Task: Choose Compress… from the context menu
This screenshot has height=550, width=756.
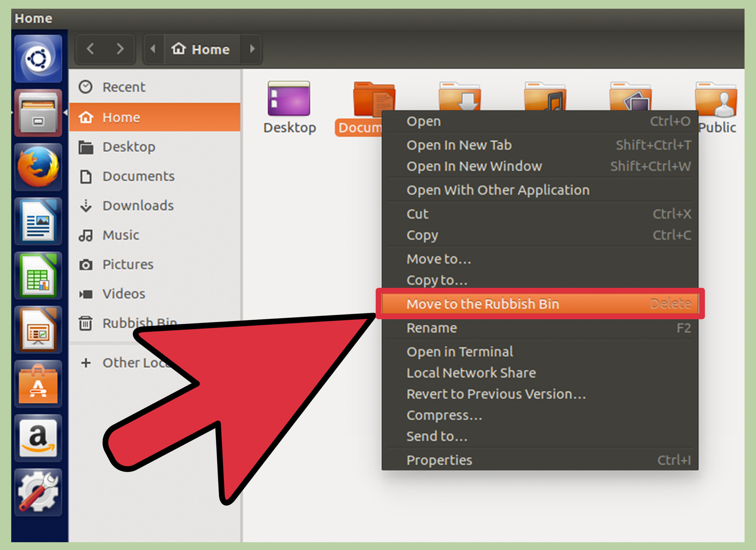Action: (x=540, y=415)
